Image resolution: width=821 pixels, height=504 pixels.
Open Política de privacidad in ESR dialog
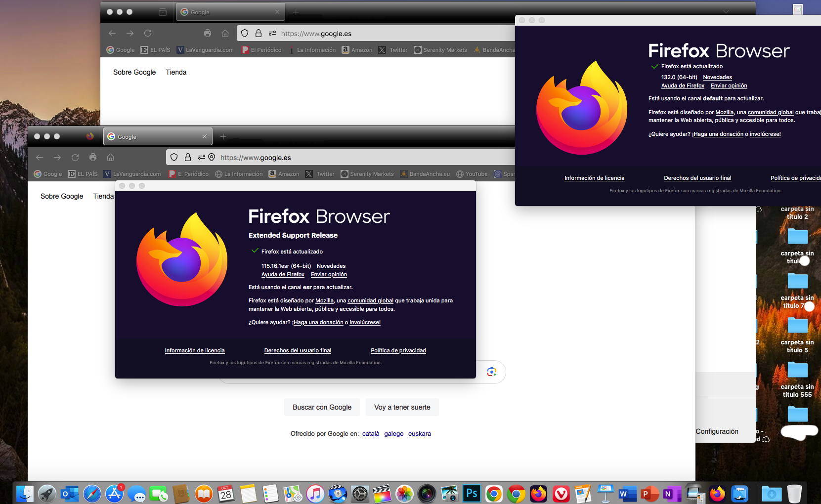point(398,350)
